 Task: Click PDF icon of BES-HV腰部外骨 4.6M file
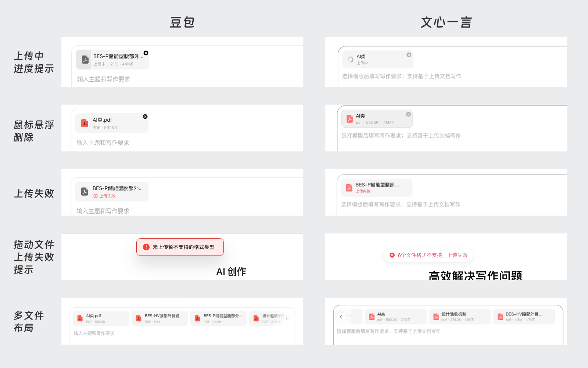500,317
